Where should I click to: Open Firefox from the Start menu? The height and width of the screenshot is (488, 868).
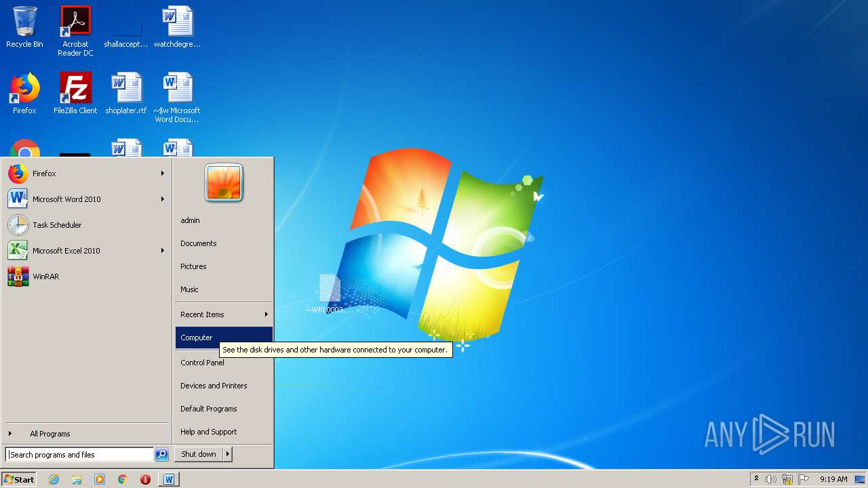[x=85, y=174]
